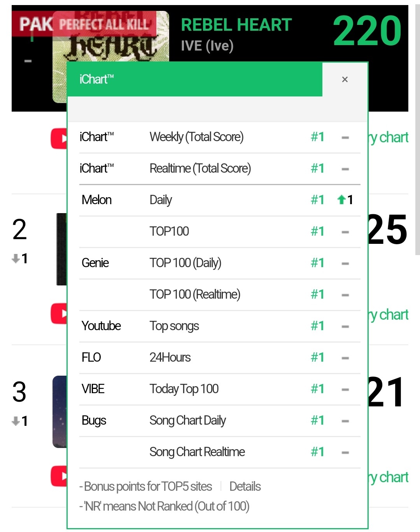The width and height of the screenshot is (420, 532).
Task: Open the chart link beside rank 3 row
Action: 388,478
